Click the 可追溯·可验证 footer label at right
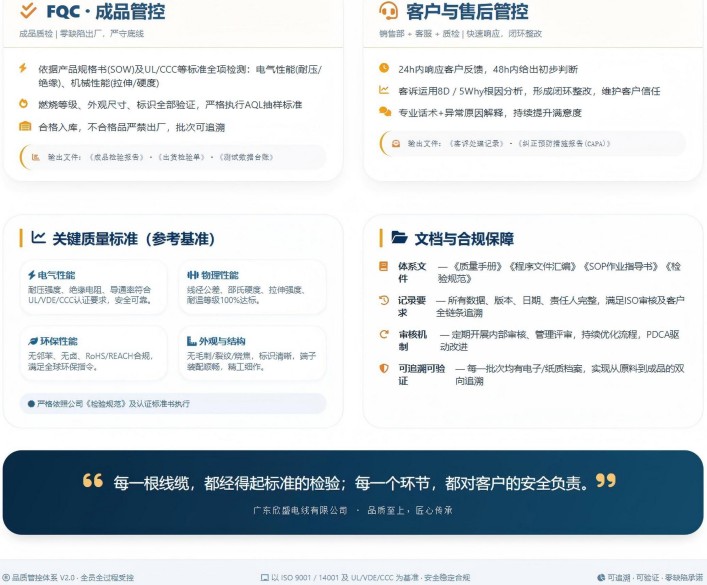Viewport: 707px width, 585px height. [650, 577]
